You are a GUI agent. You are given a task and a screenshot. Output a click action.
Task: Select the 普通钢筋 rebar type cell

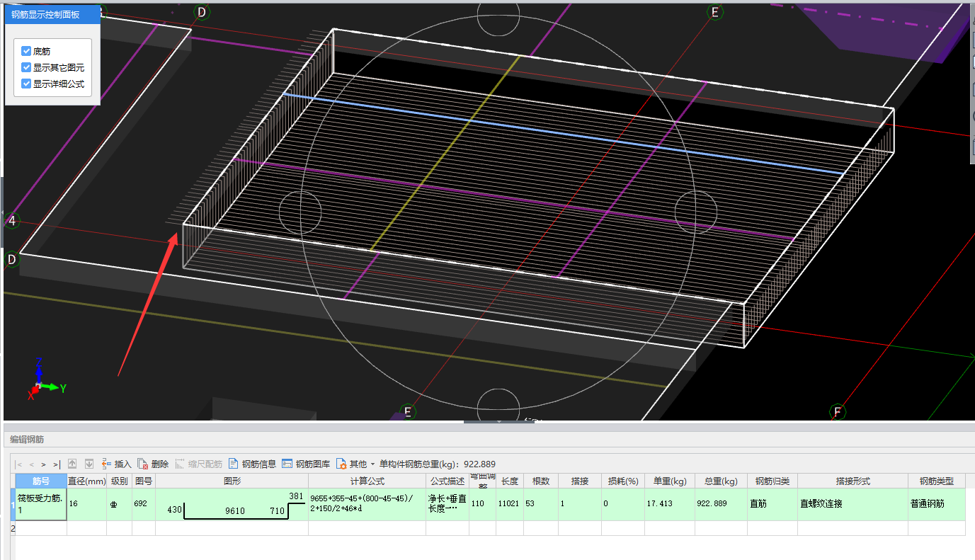[936, 504]
